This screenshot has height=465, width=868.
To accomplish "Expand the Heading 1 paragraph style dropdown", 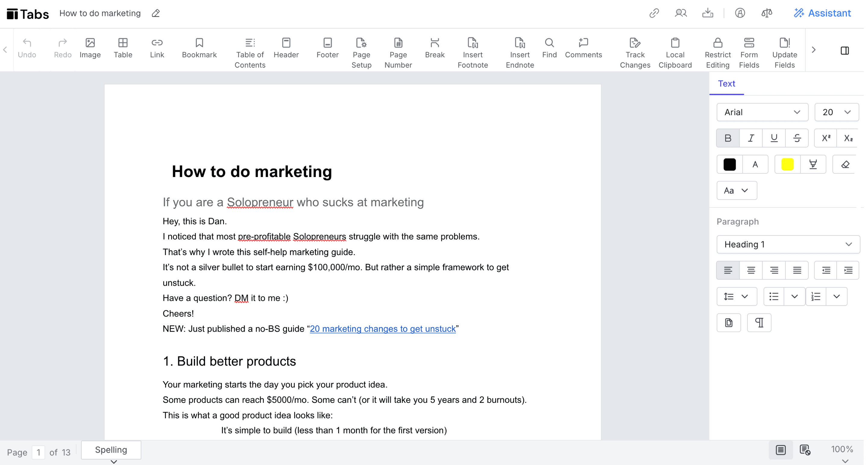I will tap(788, 245).
